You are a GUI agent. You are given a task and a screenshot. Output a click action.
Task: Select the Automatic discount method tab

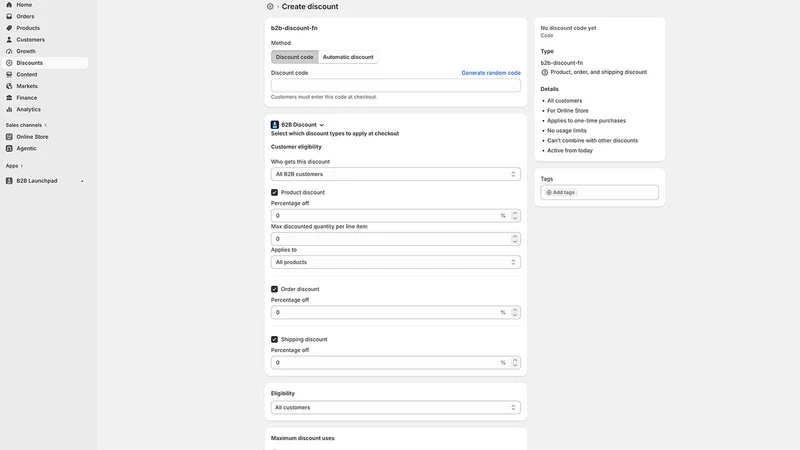click(x=348, y=57)
